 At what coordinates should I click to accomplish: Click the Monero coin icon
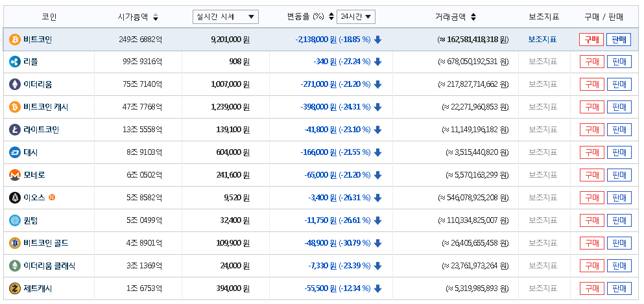14,175
